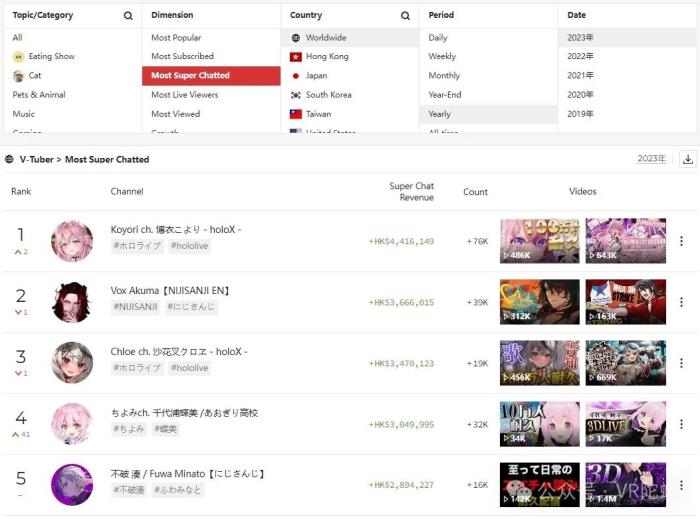Click #hololive tag under Koyori
Screen dimensions: 700x519
189,246
